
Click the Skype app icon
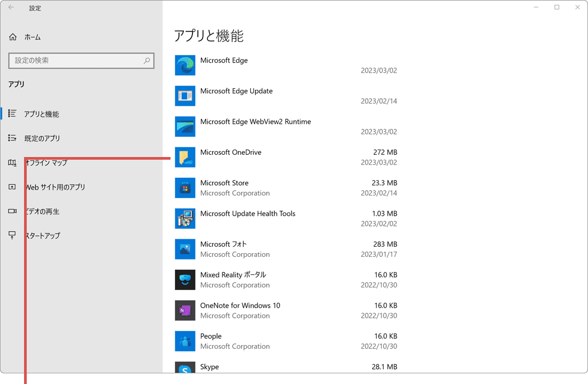point(185,367)
